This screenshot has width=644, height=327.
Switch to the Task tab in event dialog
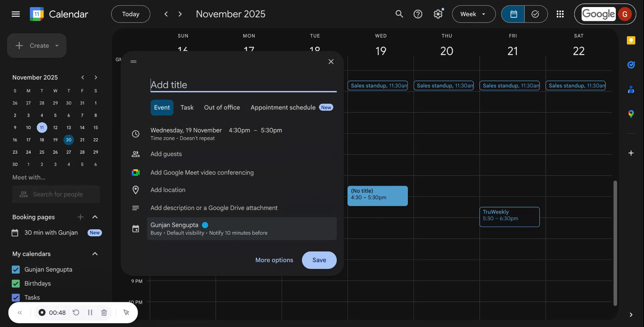click(187, 107)
